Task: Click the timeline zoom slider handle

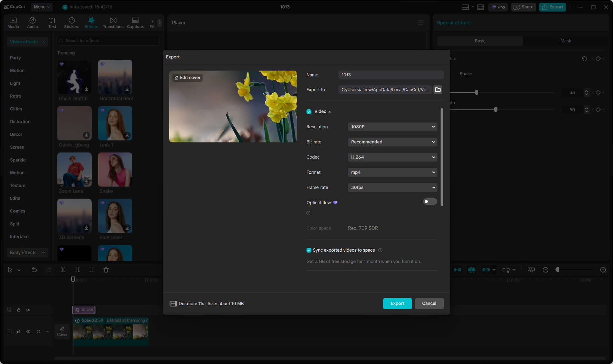Action: [x=557, y=270]
